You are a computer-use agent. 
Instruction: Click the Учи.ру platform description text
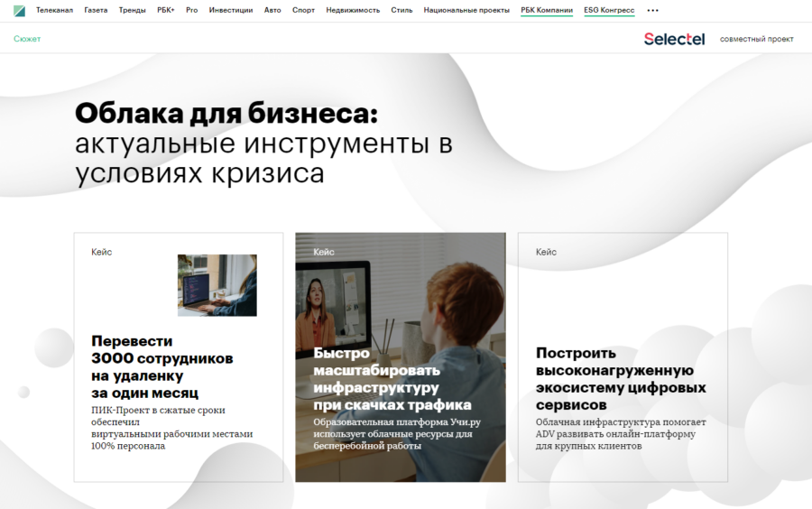(397, 433)
